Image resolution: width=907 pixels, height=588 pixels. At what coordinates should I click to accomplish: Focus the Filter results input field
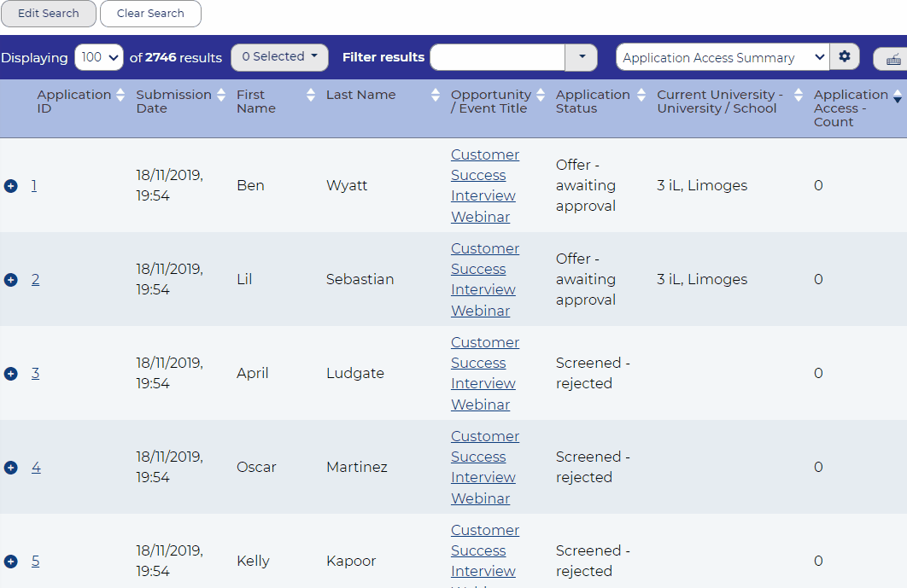coord(497,57)
